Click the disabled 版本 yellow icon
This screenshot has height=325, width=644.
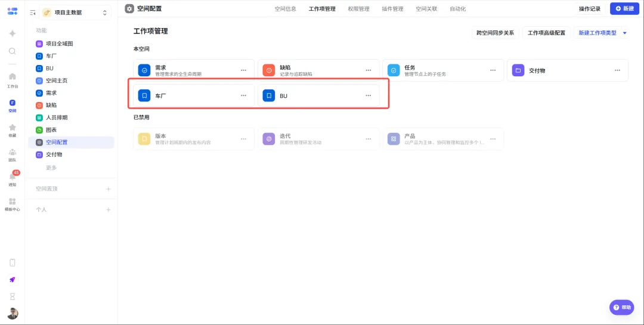coord(144,139)
